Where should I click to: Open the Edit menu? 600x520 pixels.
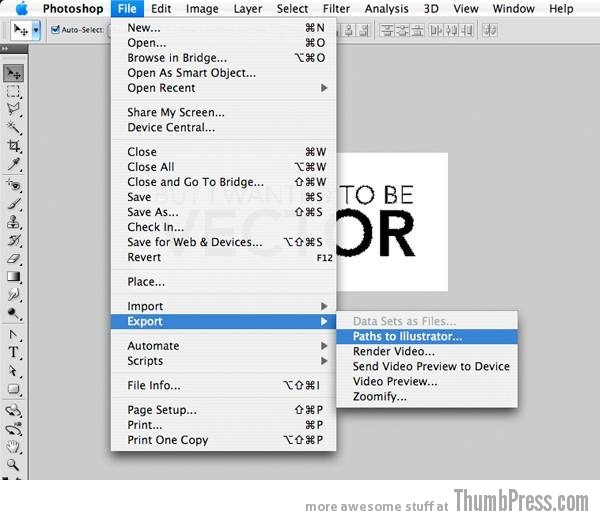point(161,8)
